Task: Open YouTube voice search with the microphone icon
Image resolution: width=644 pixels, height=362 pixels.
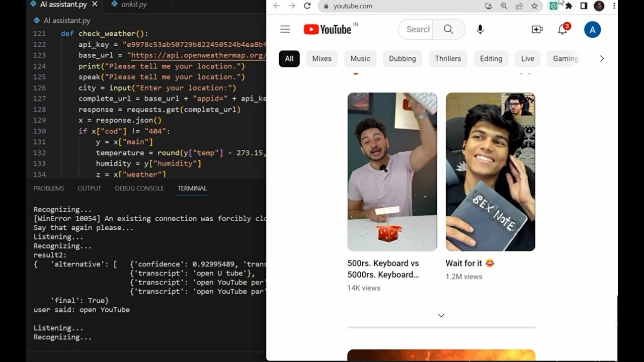Action: (x=479, y=29)
